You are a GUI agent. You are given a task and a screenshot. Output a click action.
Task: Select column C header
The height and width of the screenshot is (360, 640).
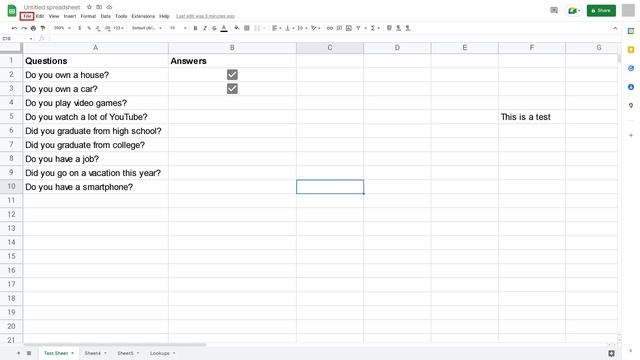click(330, 48)
